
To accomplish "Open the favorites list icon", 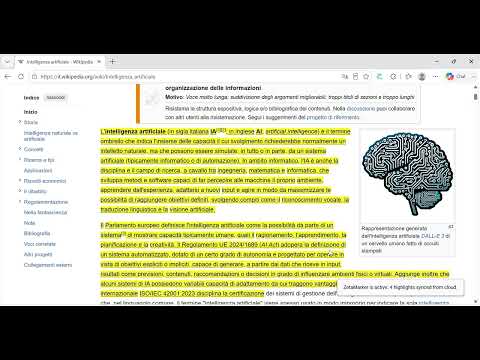I will [408, 77].
